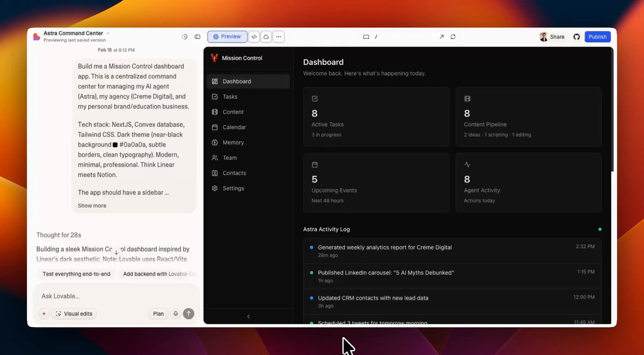Click the Publish button
Screen dimensions: 644x355
(x=597, y=37)
